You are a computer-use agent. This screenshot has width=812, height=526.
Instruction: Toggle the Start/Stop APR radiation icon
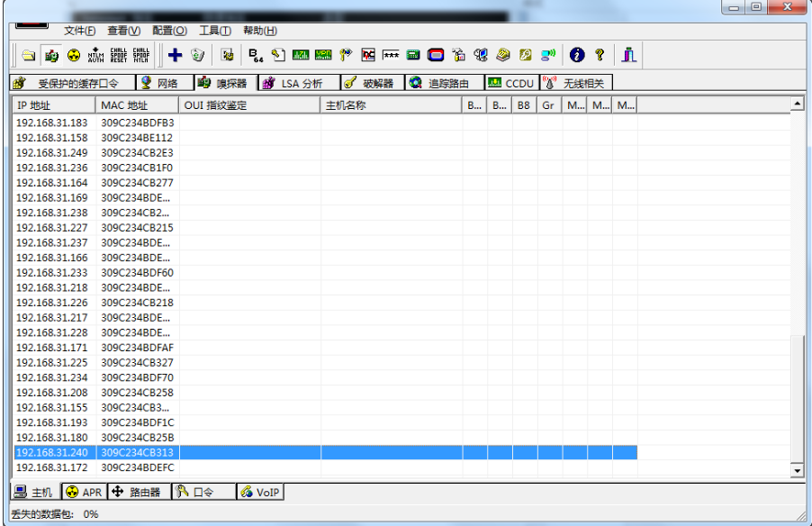pos(74,55)
